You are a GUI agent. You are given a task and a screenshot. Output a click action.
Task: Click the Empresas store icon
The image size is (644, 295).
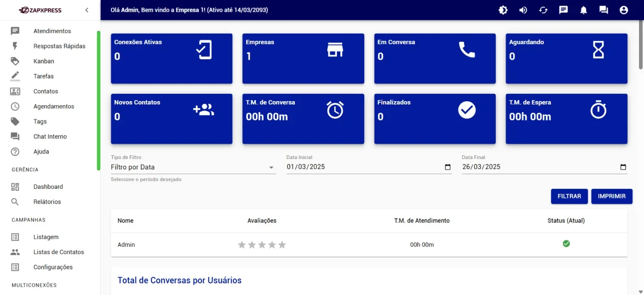point(335,50)
